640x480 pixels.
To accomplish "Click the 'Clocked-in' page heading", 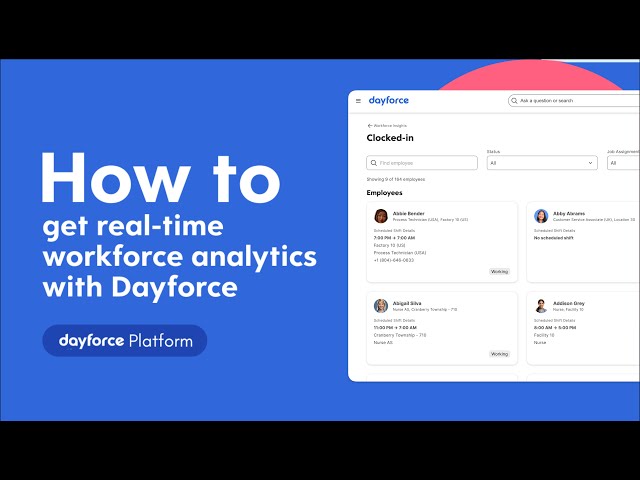I will pyautogui.click(x=390, y=138).
